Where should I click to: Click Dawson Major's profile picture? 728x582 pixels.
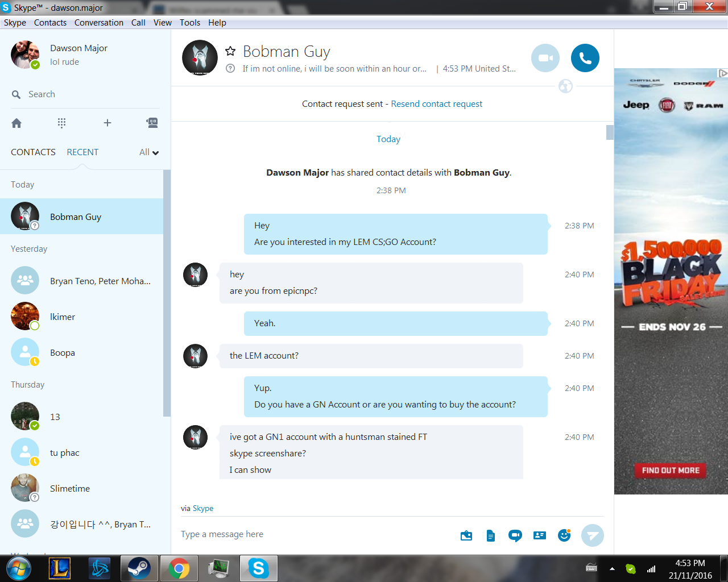25,55
